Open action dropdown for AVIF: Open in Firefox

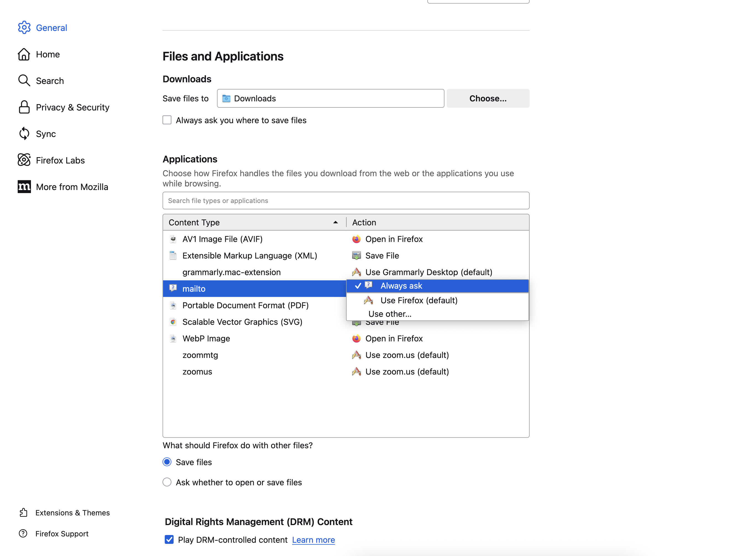(x=438, y=239)
